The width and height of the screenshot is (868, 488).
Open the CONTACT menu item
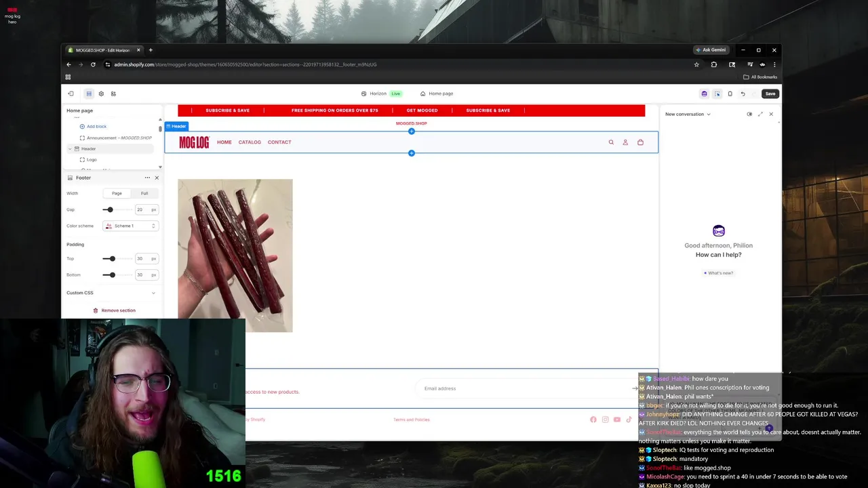(x=279, y=142)
